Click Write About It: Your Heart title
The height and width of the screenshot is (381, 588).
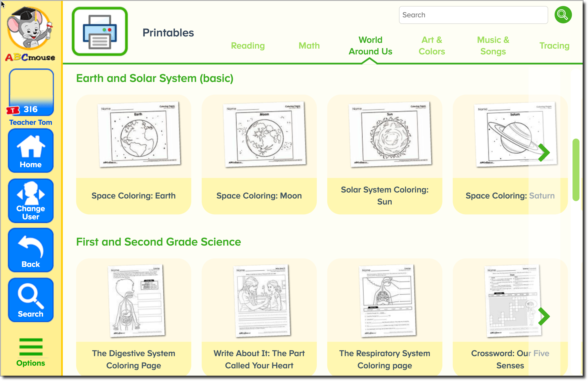259,359
